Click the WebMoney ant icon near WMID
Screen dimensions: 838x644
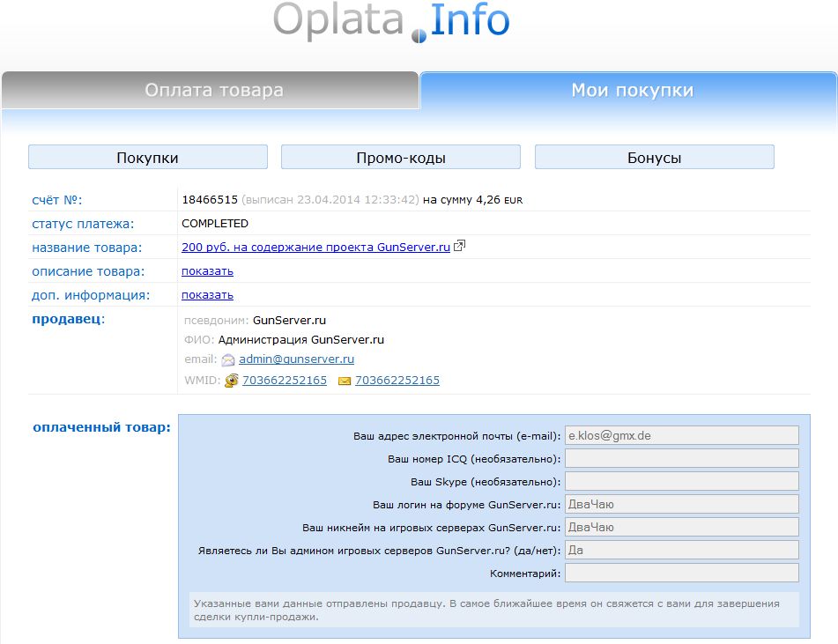232,381
